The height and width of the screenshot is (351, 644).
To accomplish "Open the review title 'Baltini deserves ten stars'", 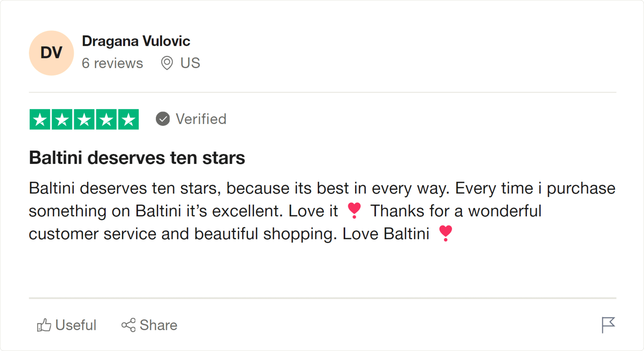I will coord(137,158).
